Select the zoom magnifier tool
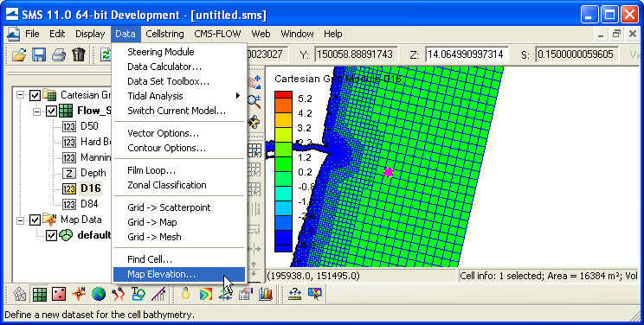This screenshot has height=325, width=644. [254, 101]
